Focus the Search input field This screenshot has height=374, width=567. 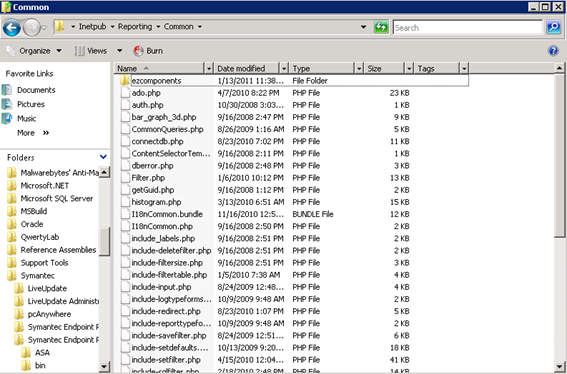468,27
